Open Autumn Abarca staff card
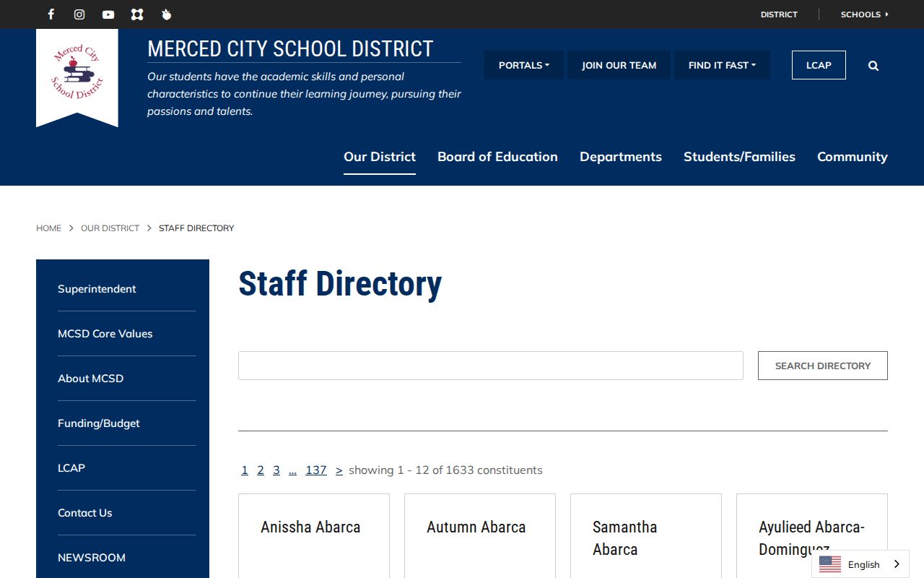924x578 pixels. click(480, 536)
